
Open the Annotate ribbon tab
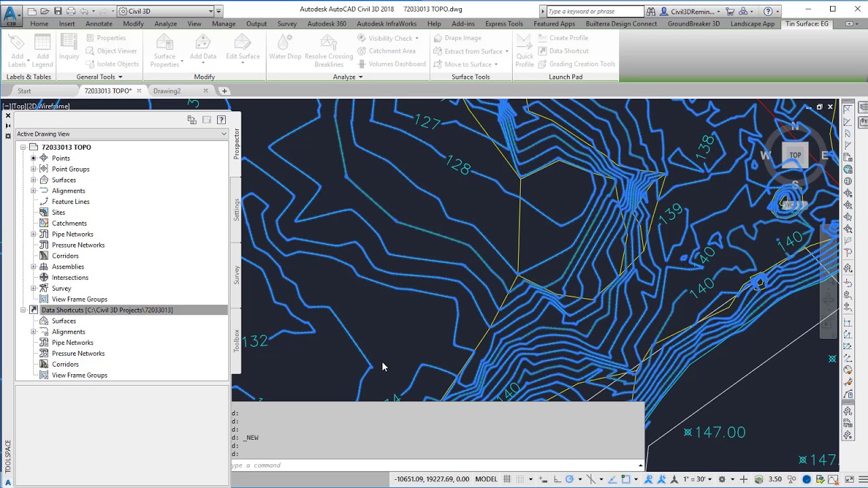click(x=99, y=24)
